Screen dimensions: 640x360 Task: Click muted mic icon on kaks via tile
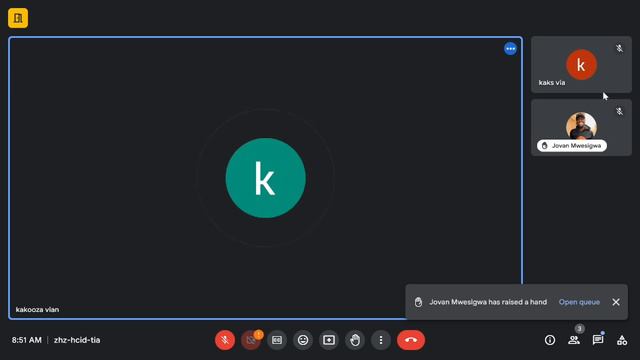[619, 49]
